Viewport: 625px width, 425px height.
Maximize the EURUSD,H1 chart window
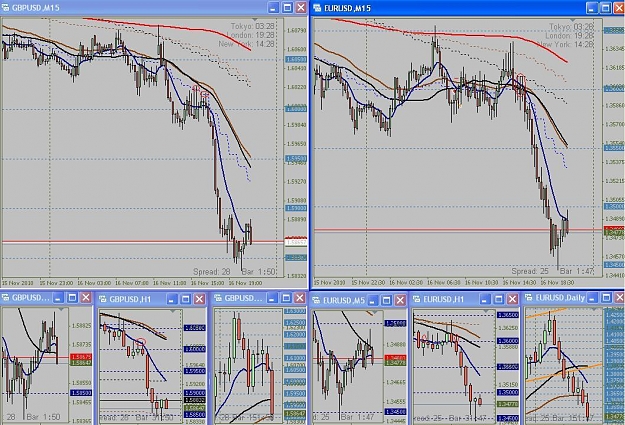(x=499, y=299)
